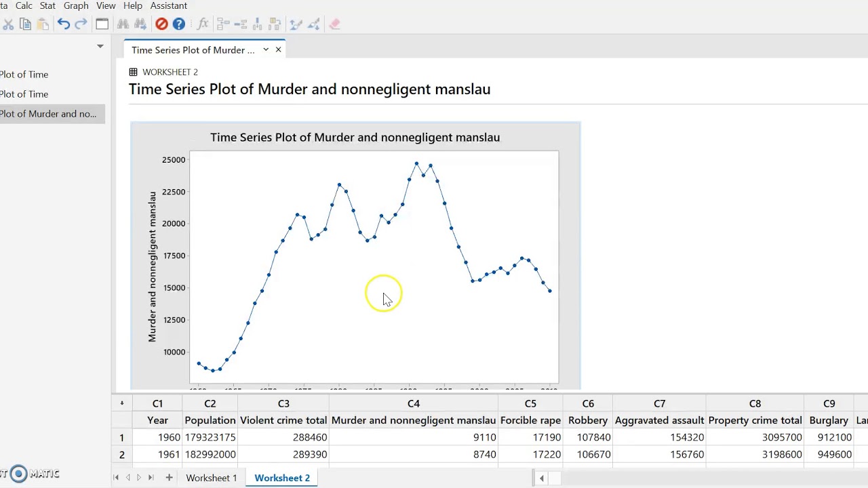Click the first worksheet layout icon after fx
The width and height of the screenshot is (868, 488).
pyautogui.click(x=223, y=24)
